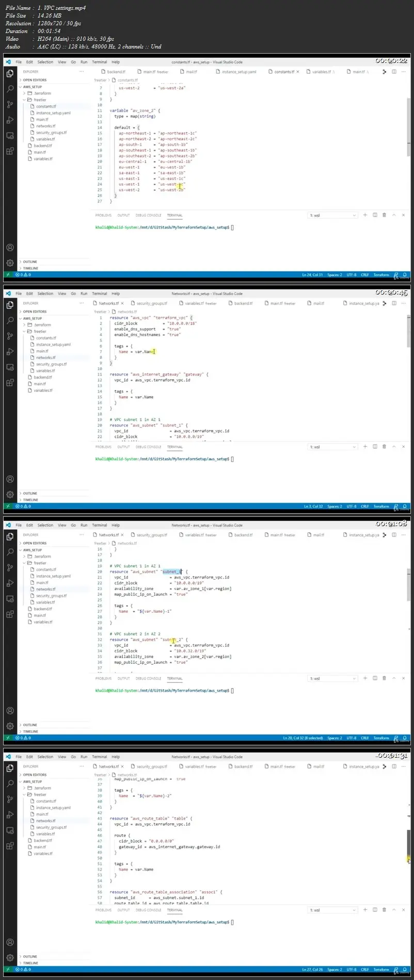The width and height of the screenshot is (414, 980).
Task: Open Source Control in the 00:00:22 frame
Action: pos(10,105)
